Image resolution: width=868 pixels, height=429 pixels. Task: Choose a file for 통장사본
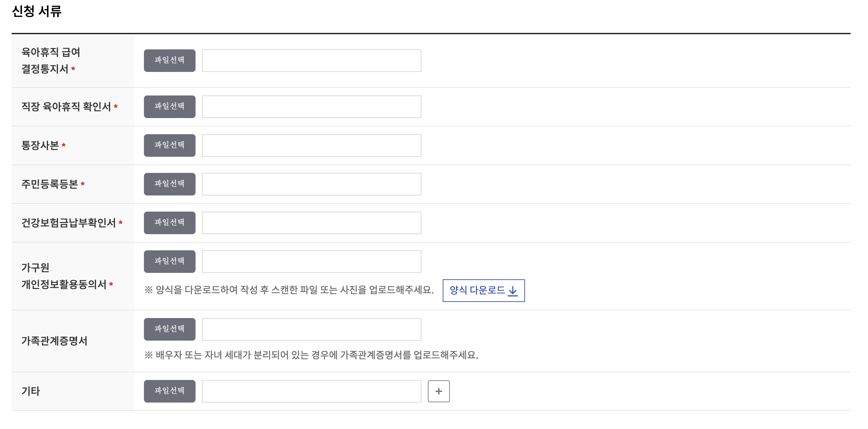click(169, 145)
